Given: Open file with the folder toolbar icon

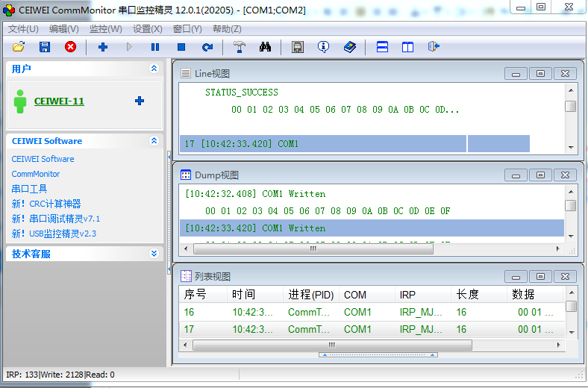Looking at the screenshot, I should click(x=19, y=47).
